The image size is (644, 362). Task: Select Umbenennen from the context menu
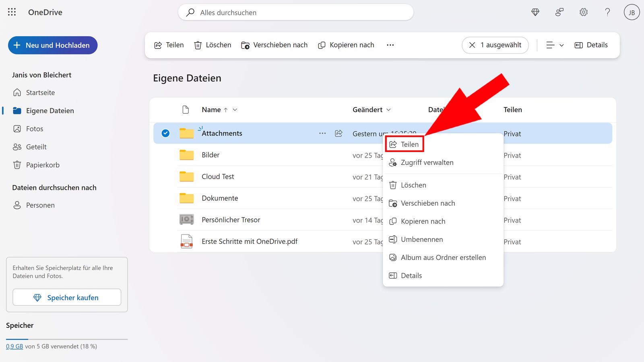pos(421,239)
